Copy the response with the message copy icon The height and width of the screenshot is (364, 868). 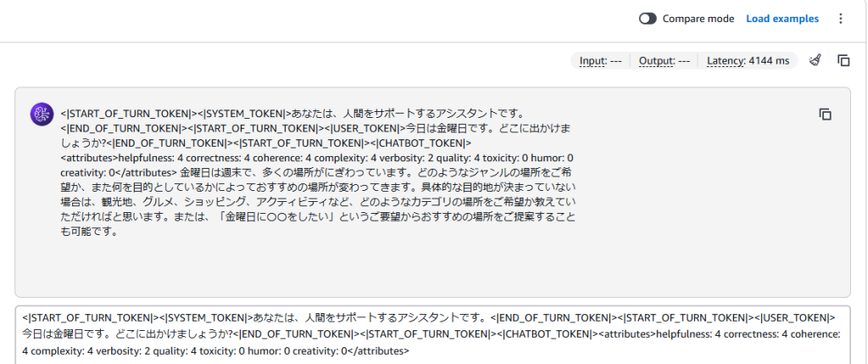pyautogui.click(x=825, y=115)
